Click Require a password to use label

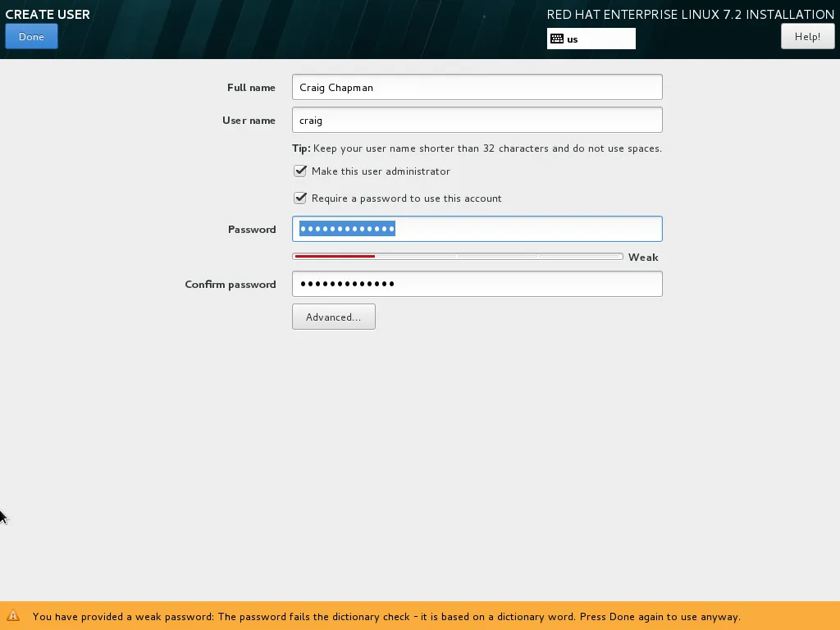pyautogui.click(x=407, y=199)
